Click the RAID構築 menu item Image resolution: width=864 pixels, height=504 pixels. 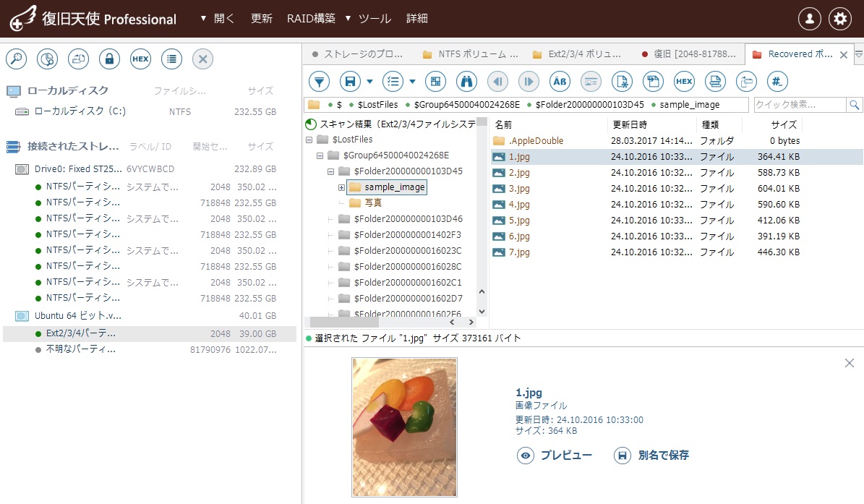(311, 19)
